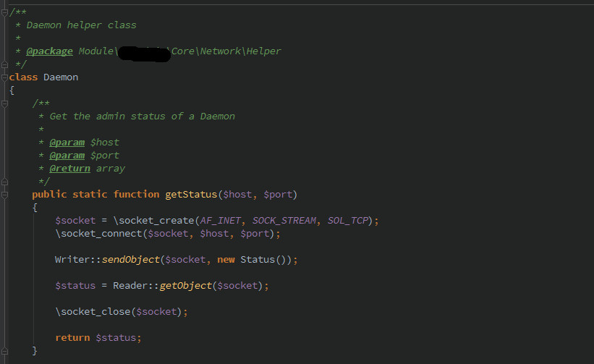Click the @return doc tag
The image size is (594, 364).
(x=69, y=168)
